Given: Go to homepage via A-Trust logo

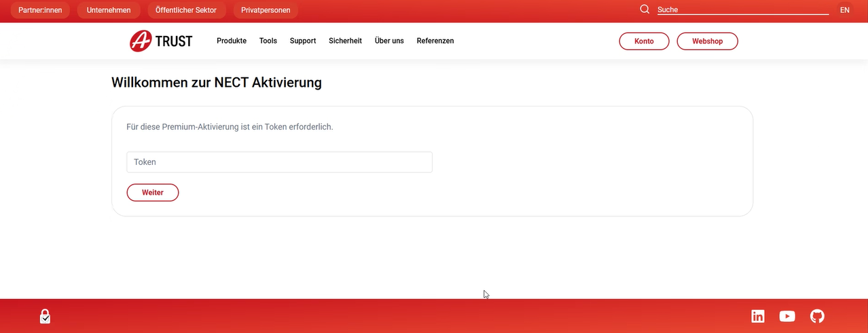Looking at the screenshot, I should (x=161, y=41).
